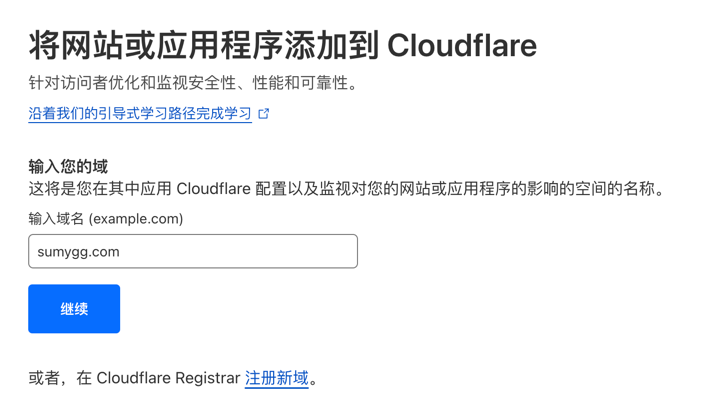Open the guided learning path link
703x420 pixels.
(x=140, y=114)
